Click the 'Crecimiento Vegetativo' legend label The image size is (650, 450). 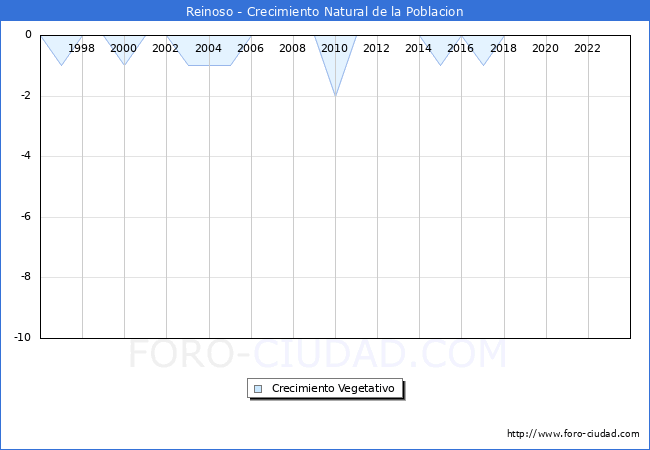click(333, 388)
